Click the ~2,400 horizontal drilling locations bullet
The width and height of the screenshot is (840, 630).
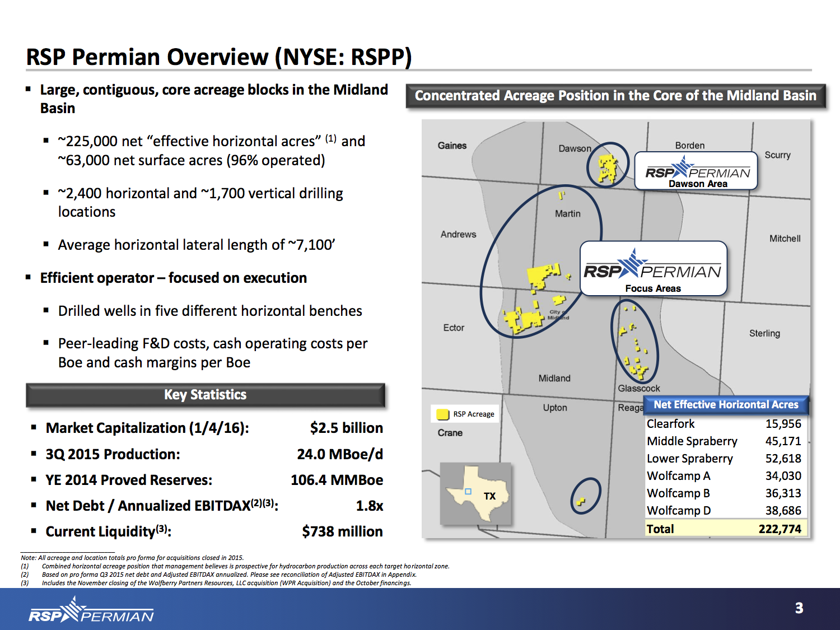tap(200, 203)
